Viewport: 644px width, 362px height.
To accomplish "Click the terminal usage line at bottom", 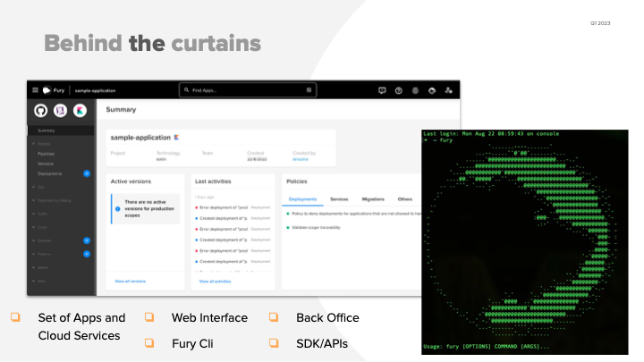I will coord(486,347).
